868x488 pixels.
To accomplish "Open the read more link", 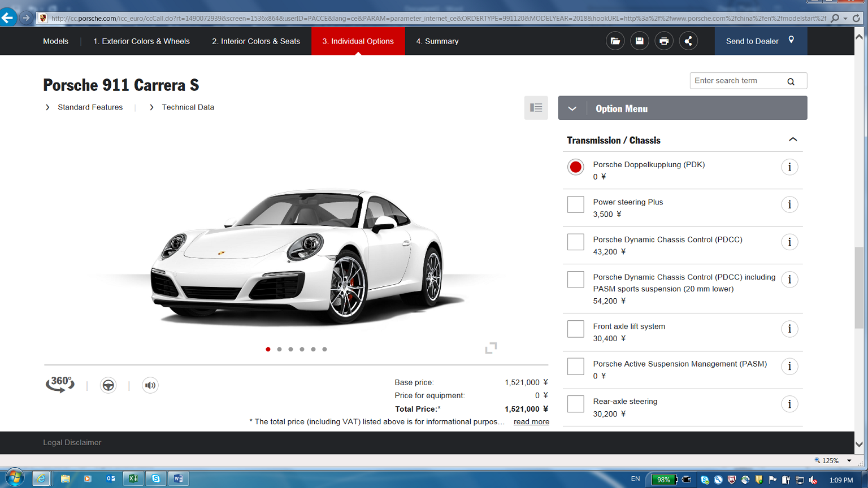I will 531,422.
